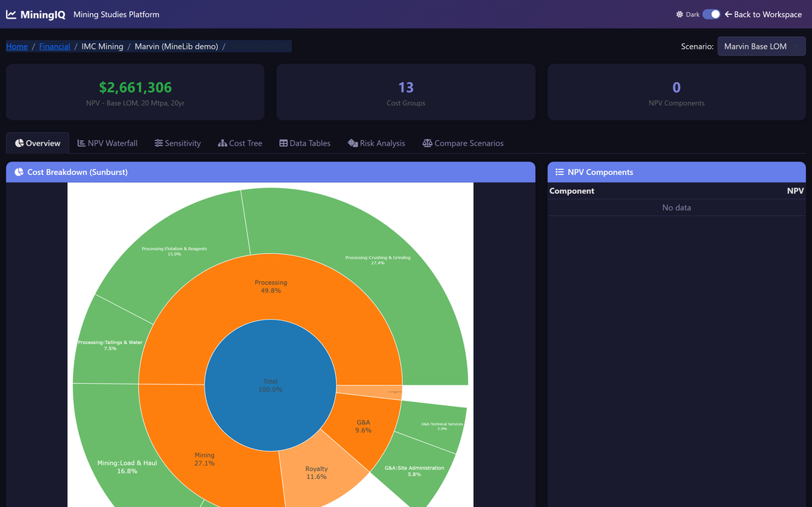Open the Home breadcrumb link
812x507 pixels.
(x=16, y=46)
